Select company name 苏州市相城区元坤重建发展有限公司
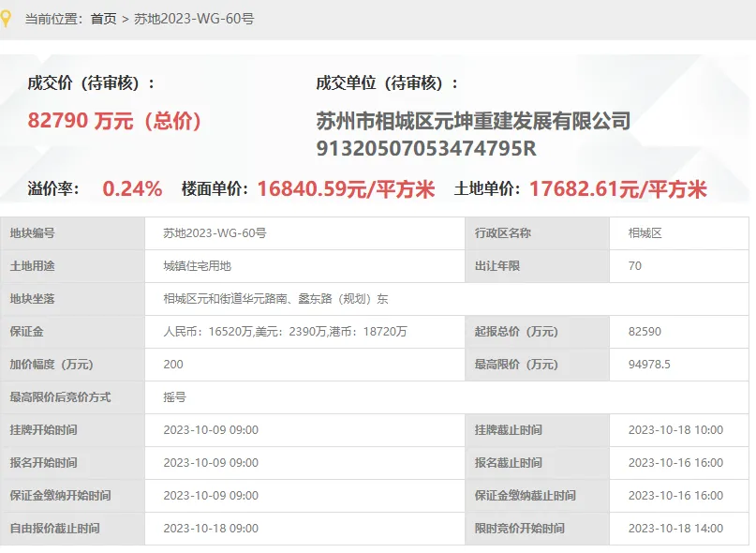This screenshot has height=553, width=756. (473, 121)
